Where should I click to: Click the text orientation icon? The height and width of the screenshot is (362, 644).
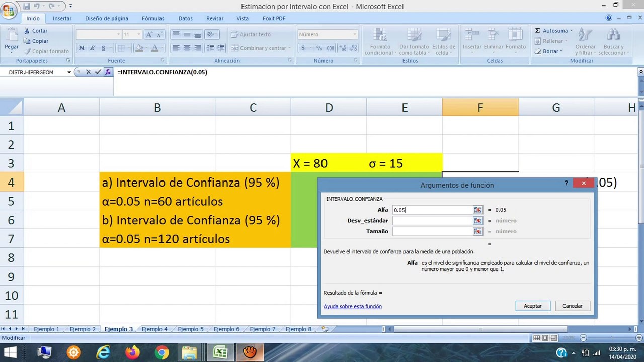tap(211, 35)
